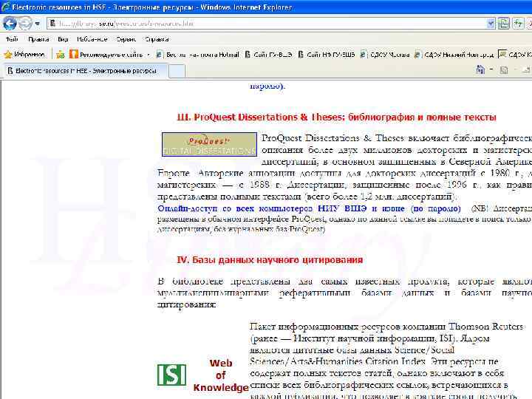Screen dimensions: 532x399
Task: Open Онлайн-доступ со всех компьютеров НИУ ВШЭ link
Action: pyautogui.click(x=309, y=208)
